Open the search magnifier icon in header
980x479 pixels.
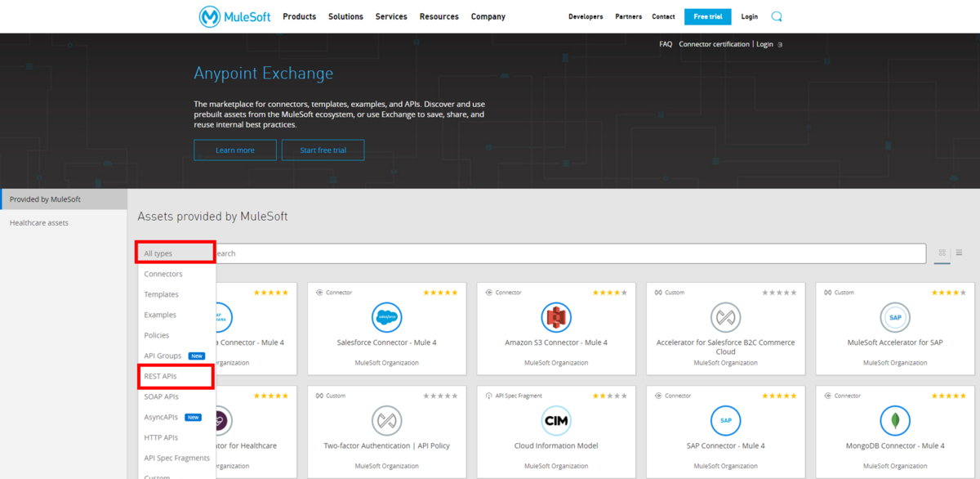777,16
